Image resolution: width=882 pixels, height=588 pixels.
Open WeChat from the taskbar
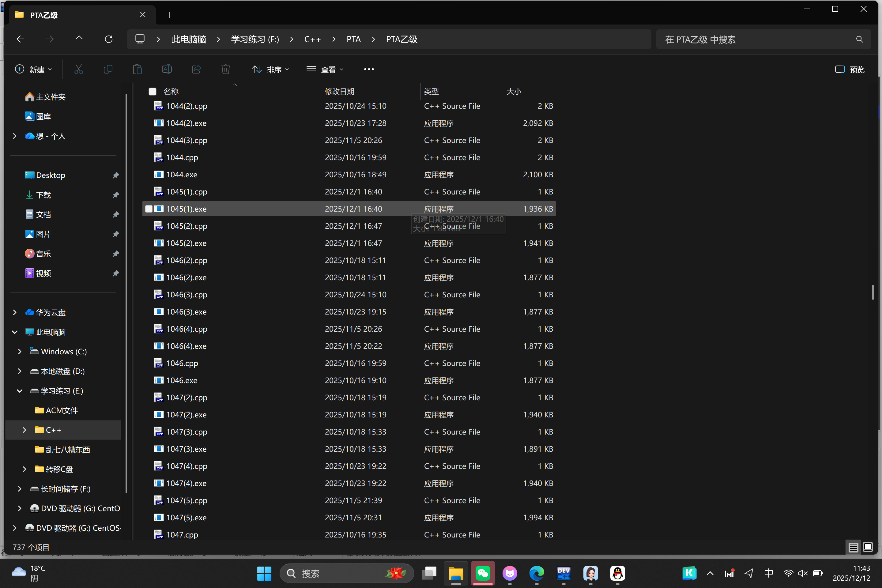tap(483, 573)
